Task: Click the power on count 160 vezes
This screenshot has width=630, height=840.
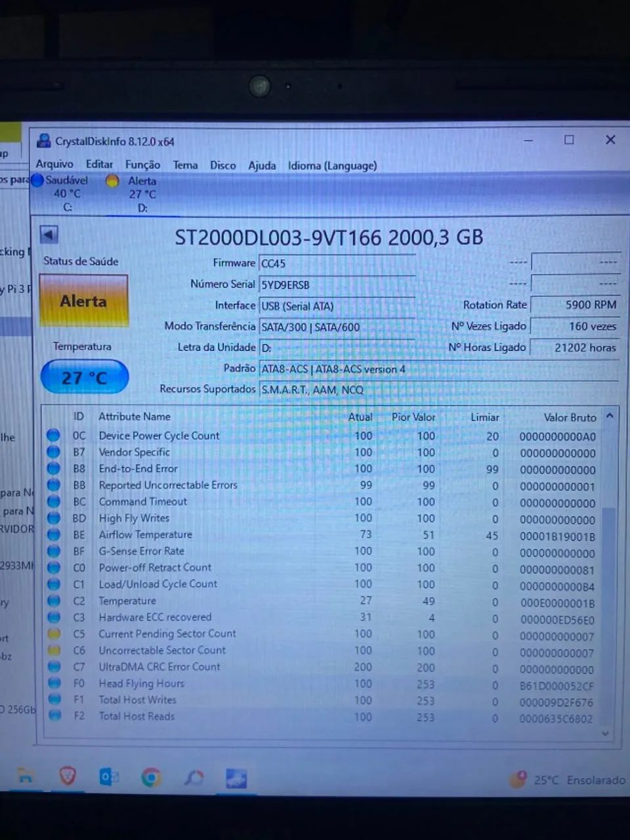Action: pyautogui.click(x=575, y=326)
